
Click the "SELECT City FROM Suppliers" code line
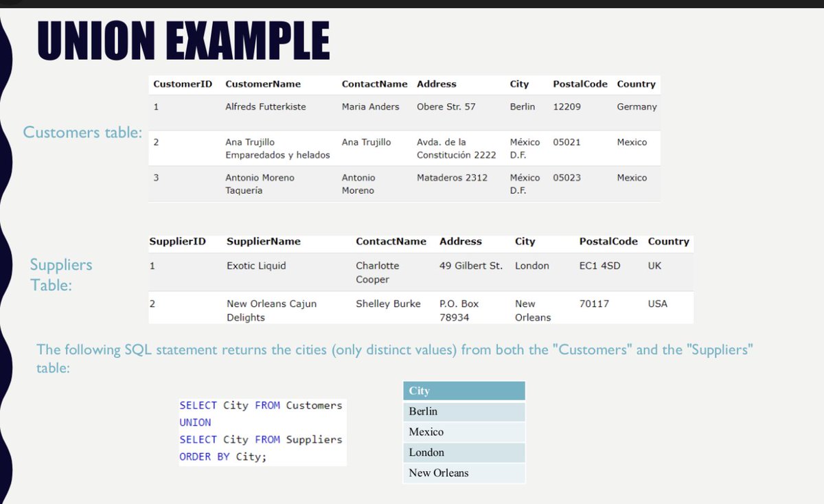coord(261,439)
